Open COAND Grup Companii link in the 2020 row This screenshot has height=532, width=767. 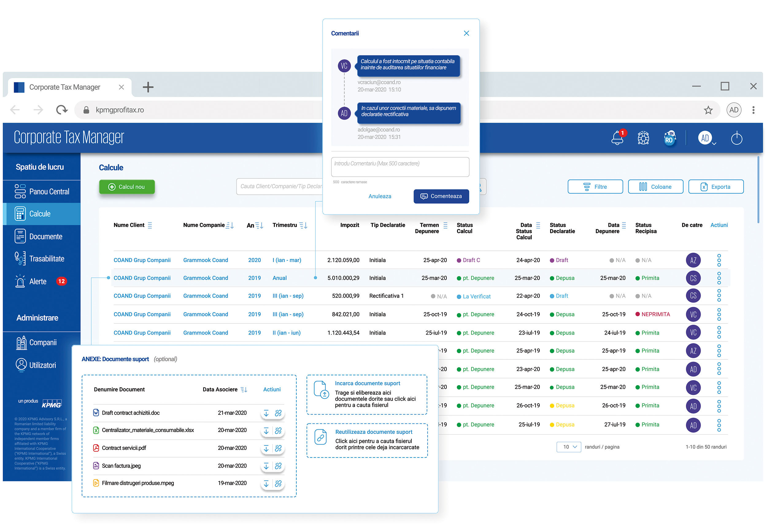[142, 260]
